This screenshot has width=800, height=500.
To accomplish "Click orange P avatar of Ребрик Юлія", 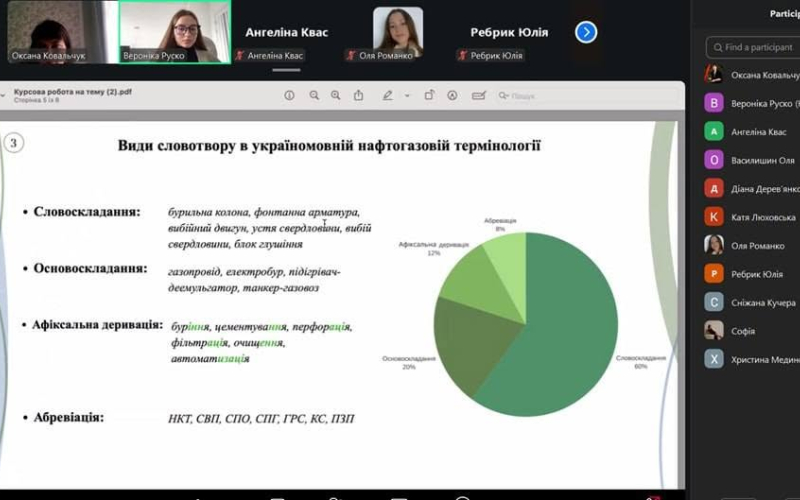I will [x=714, y=274].
